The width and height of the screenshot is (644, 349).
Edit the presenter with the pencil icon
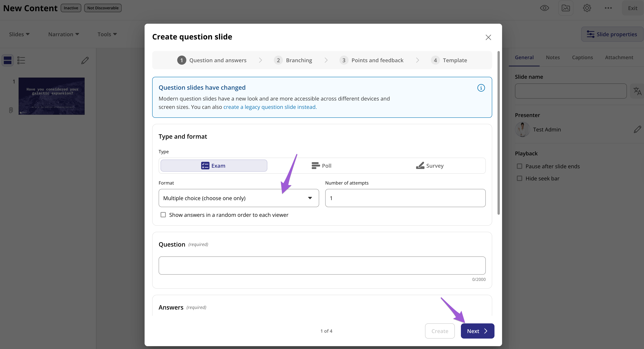[638, 129]
